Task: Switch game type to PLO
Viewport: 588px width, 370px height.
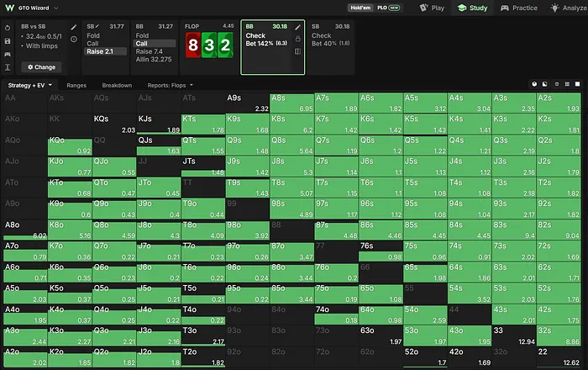Action: 388,8
